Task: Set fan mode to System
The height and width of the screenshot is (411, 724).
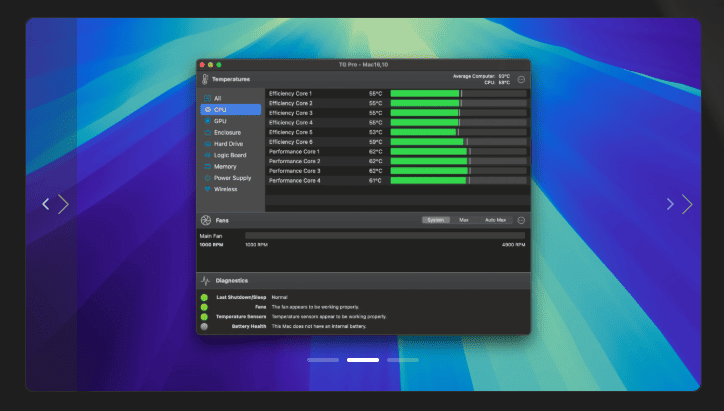Action: (435, 220)
